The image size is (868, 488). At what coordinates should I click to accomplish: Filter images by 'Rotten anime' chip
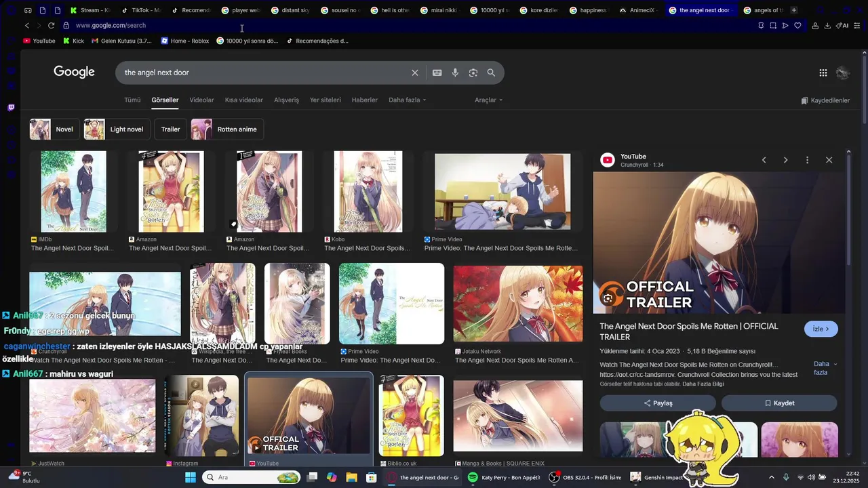(x=227, y=129)
